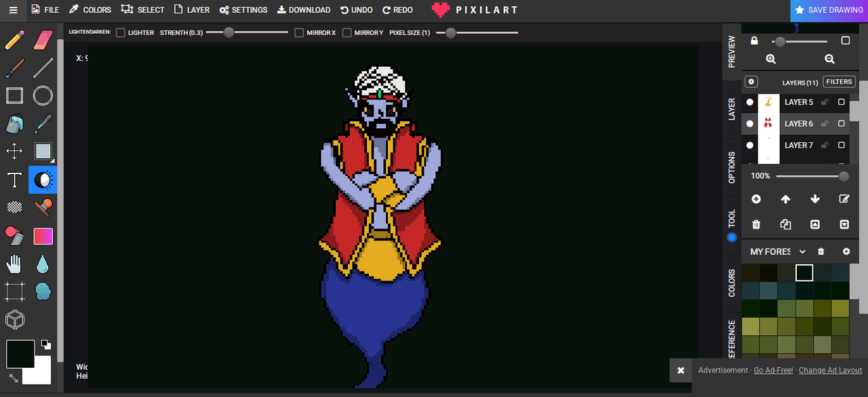Choose the Brush tool
Screen dimensions: 868x397
pyautogui.click(x=14, y=68)
